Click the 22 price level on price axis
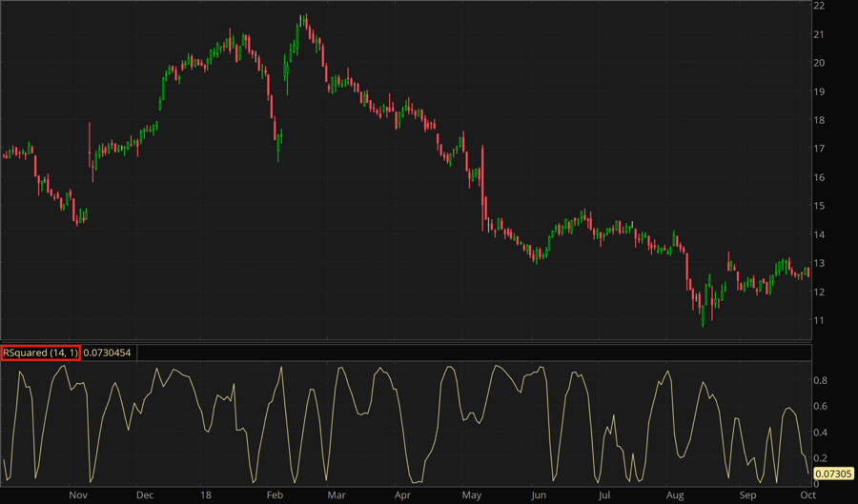Image resolution: width=858 pixels, height=504 pixels. 820,6
